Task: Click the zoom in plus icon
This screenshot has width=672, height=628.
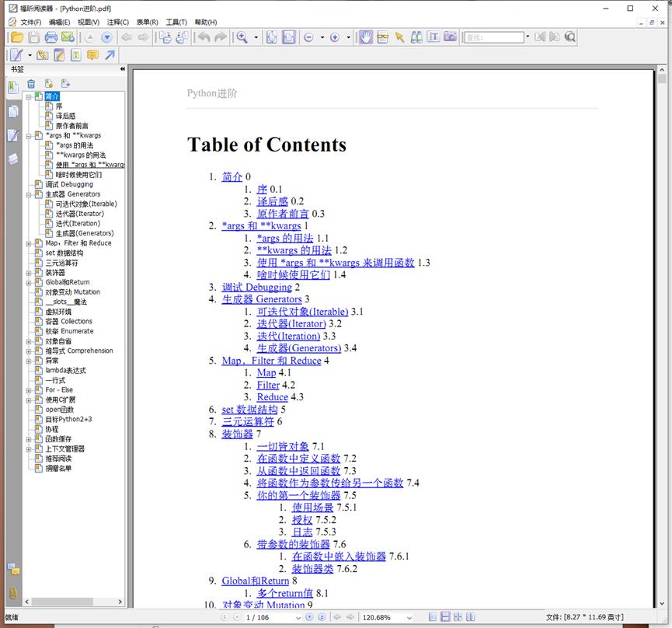Action: pyautogui.click(x=335, y=38)
